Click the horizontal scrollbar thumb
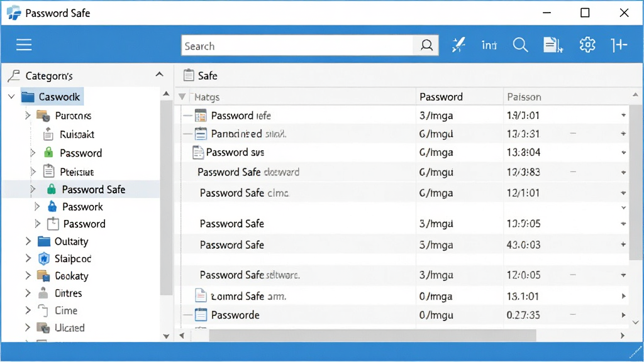644x362 pixels. (x=372, y=336)
